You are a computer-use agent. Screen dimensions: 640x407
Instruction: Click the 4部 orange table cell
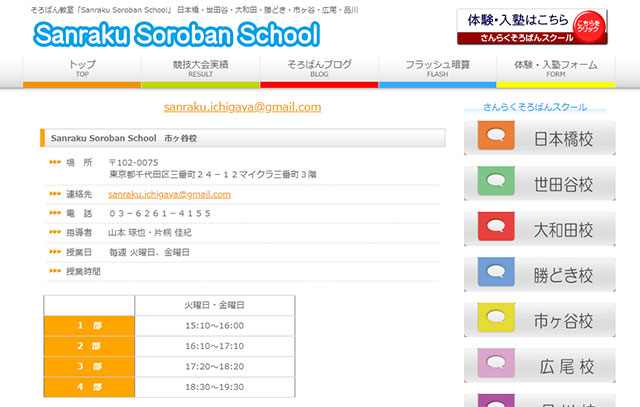[89, 387]
